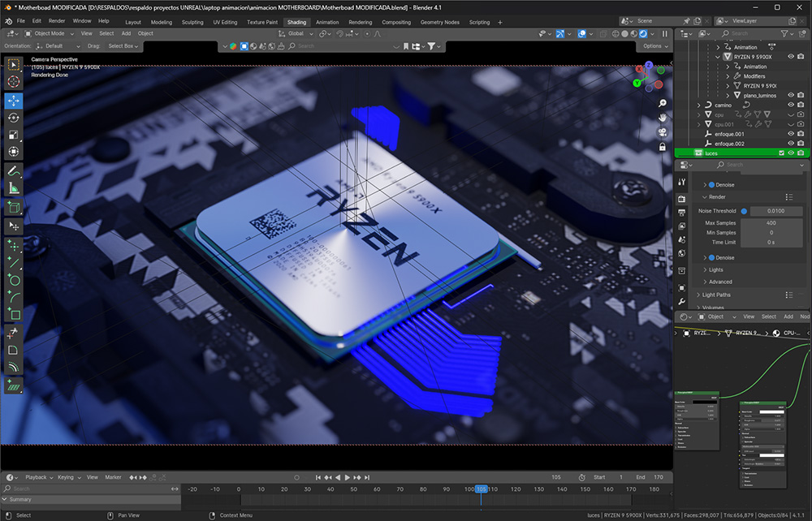Open the Playback popover in the timeline
The image size is (812, 521).
click(36, 477)
